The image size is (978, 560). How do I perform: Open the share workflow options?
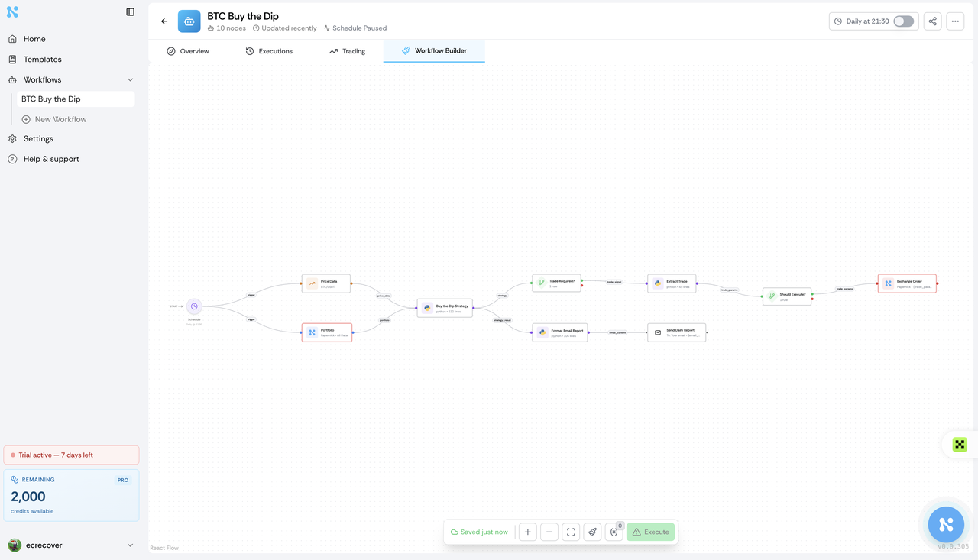[932, 21]
